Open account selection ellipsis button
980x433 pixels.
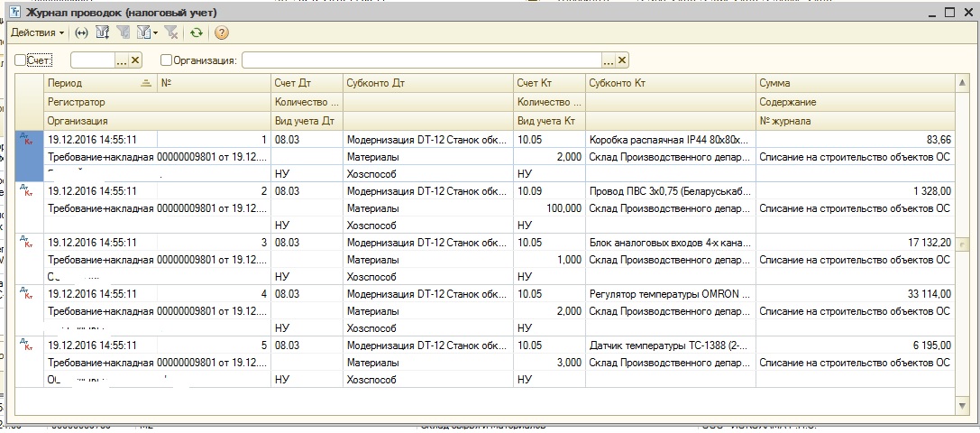122,60
